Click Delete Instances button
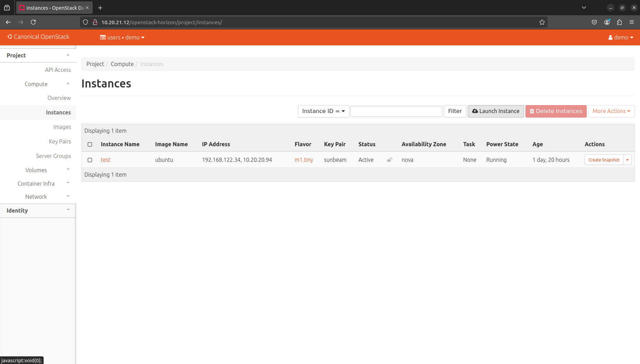The image size is (640, 364). [x=556, y=111]
